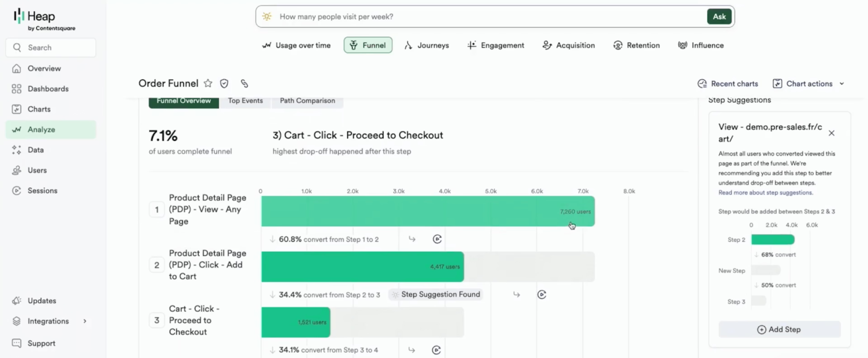Open the Step Suggestion Found badge

[x=436, y=295]
